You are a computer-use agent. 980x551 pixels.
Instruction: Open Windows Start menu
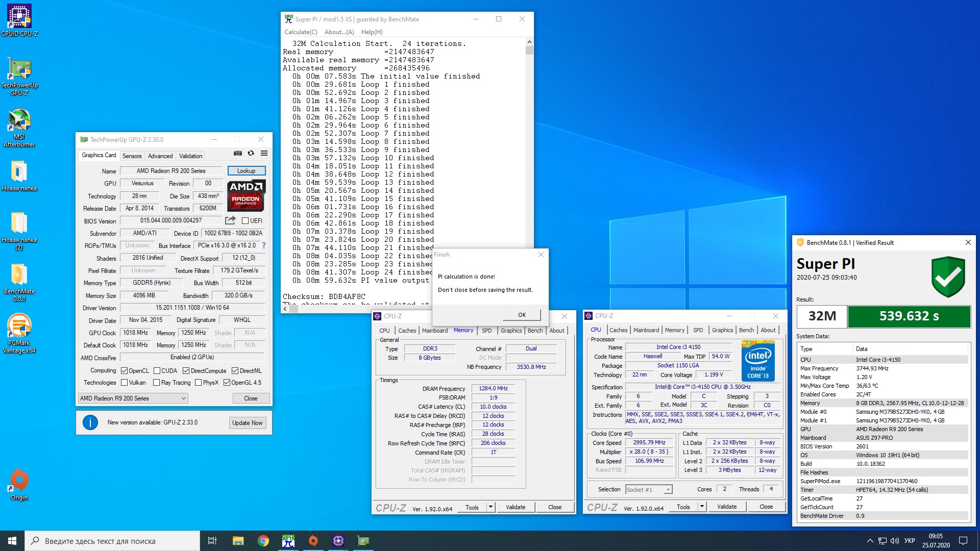pos(12,541)
